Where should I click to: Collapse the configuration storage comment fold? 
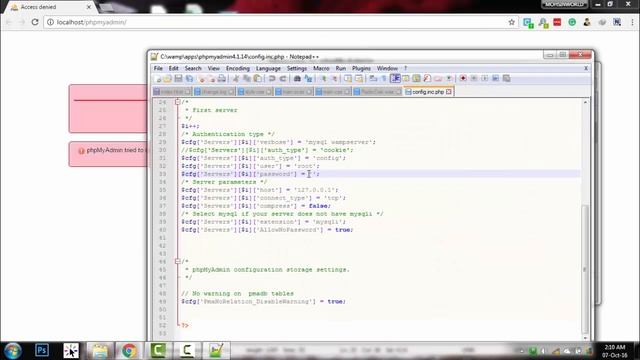(177, 261)
